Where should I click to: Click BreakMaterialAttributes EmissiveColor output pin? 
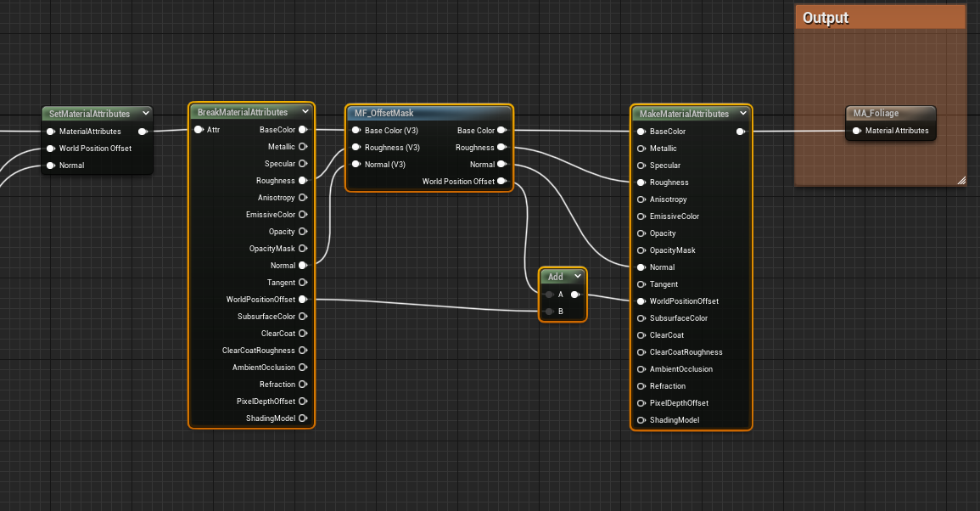[x=303, y=214]
